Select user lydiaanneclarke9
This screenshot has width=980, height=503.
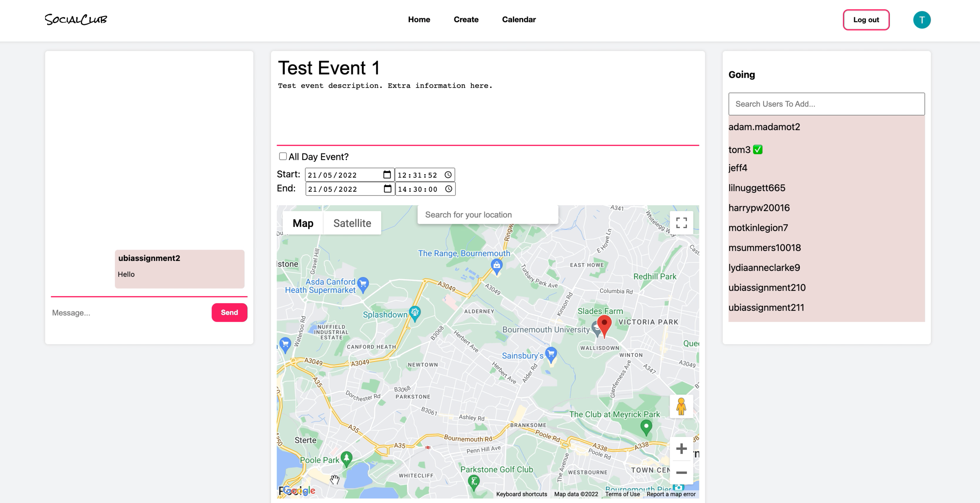(764, 267)
